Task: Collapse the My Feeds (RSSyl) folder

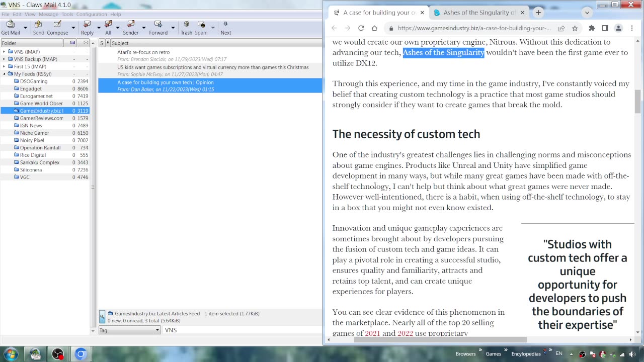Action: 4,74
